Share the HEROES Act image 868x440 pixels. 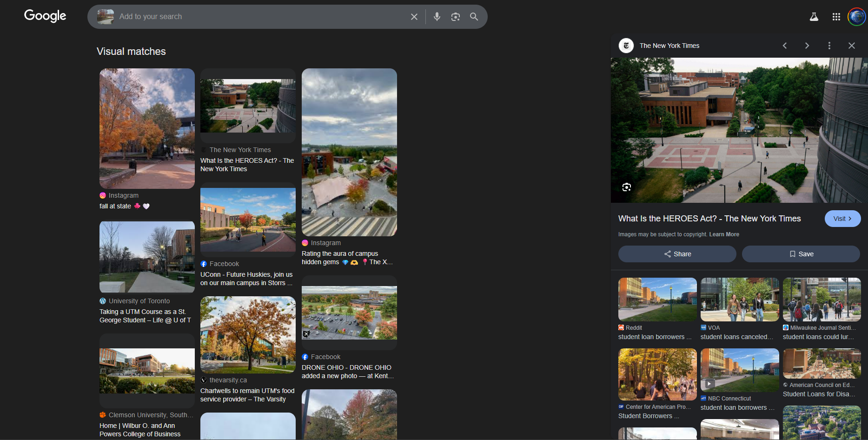(677, 254)
